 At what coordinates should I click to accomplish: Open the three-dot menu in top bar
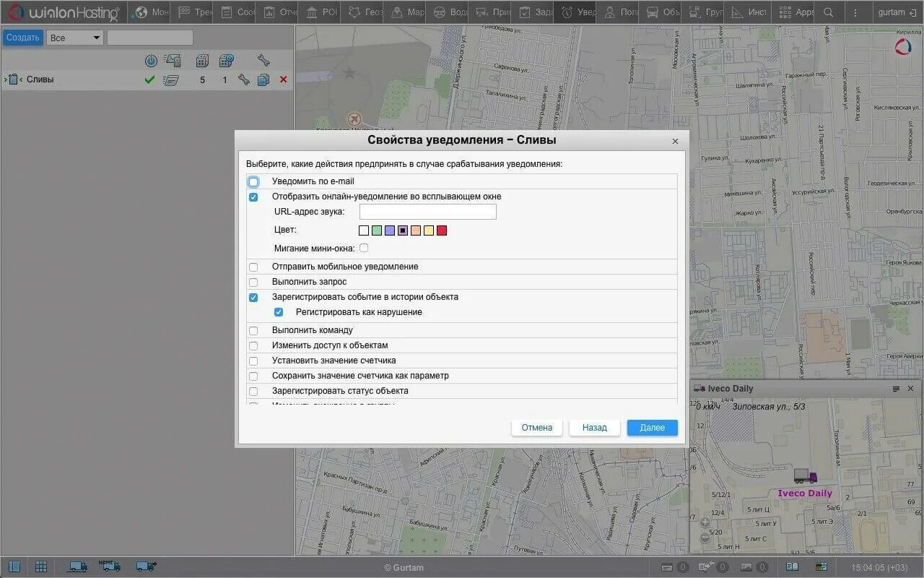point(856,12)
